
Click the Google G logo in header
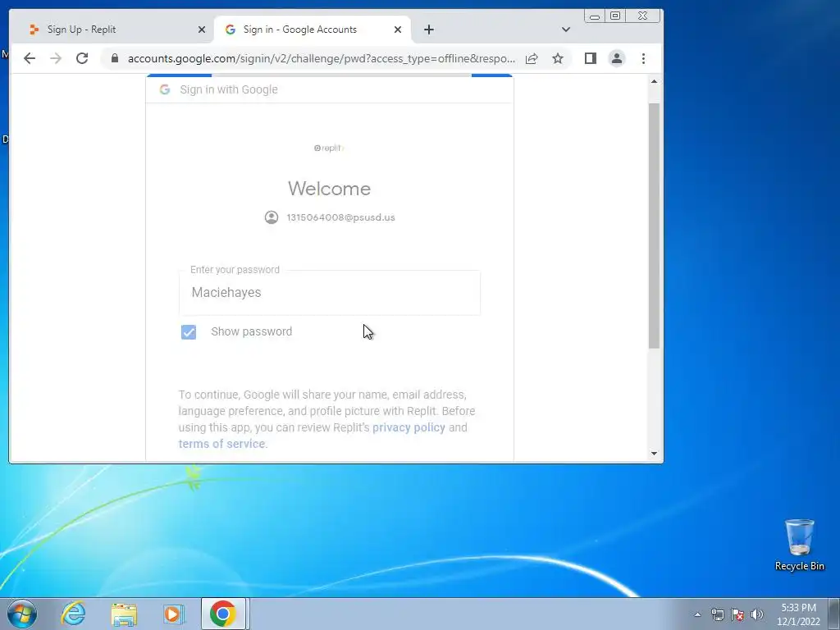pos(164,89)
